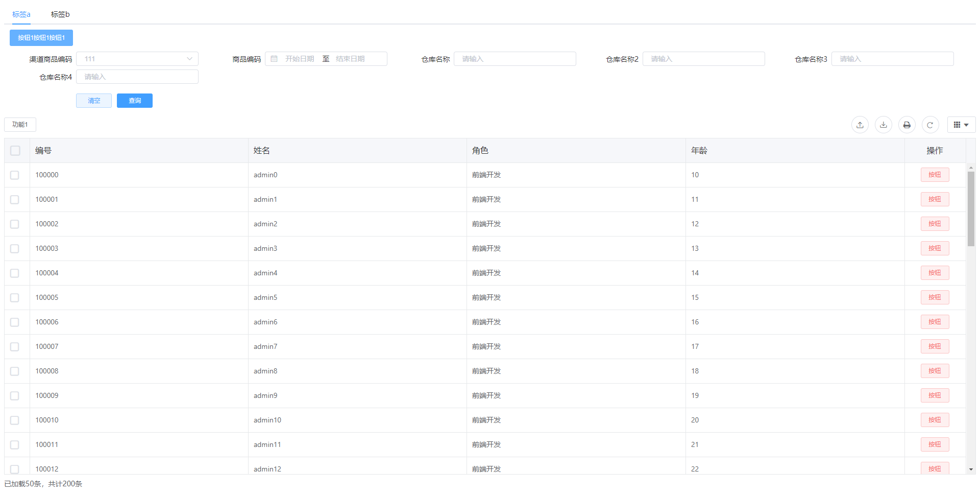980x495 pixels.
Task: Click the upload icon above the table
Action: [x=860, y=125]
